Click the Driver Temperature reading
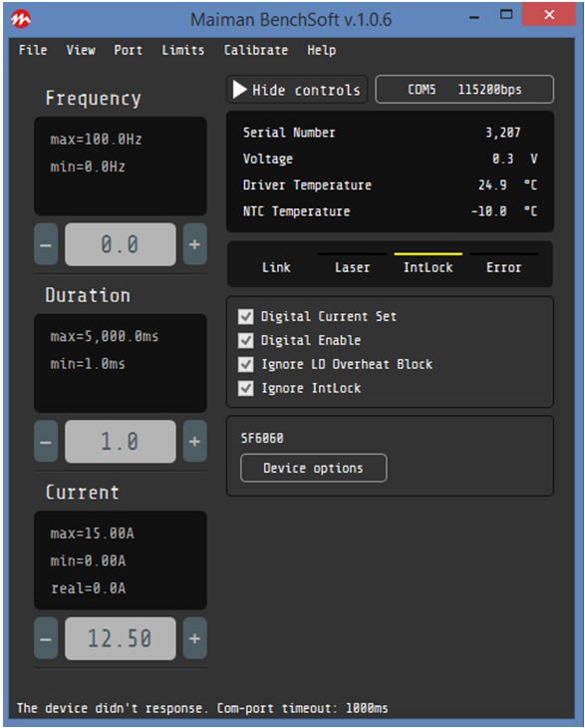The image size is (585, 728). click(507, 185)
